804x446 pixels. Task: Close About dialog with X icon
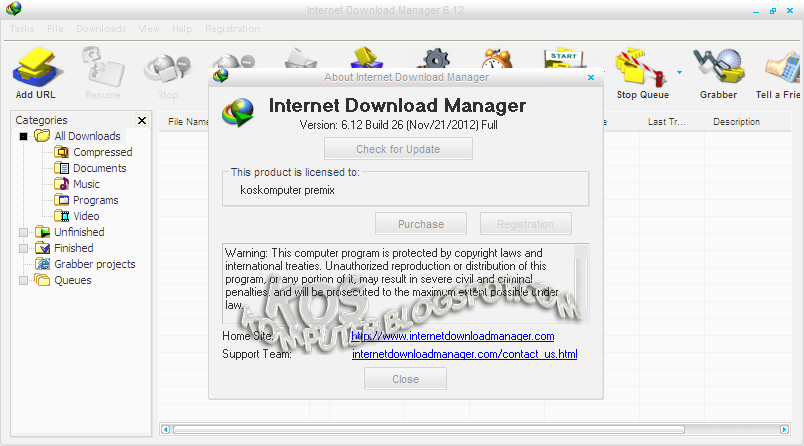[x=591, y=77]
